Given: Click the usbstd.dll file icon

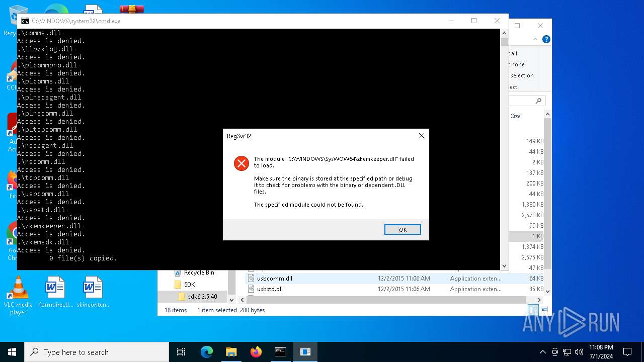Looking at the screenshot, I should point(252,289).
